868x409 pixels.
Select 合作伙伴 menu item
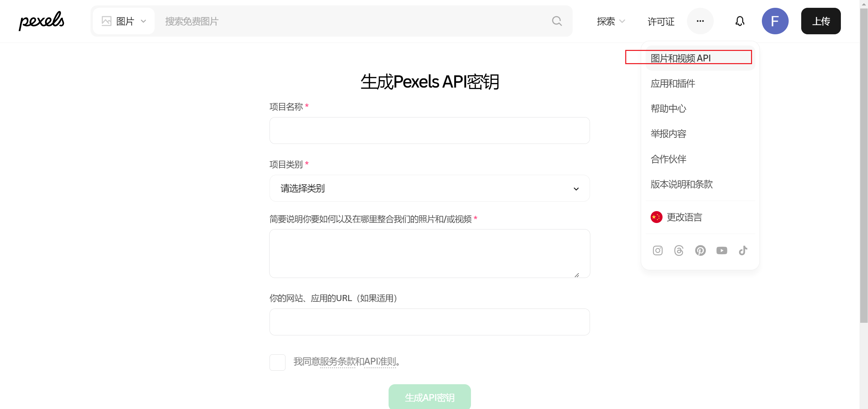coord(701,159)
